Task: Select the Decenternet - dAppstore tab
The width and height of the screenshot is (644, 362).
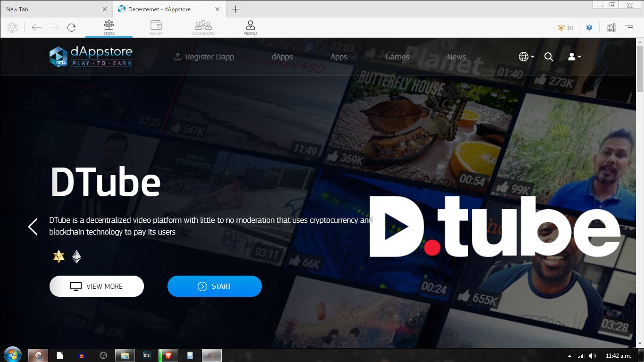Action: coord(169,9)
